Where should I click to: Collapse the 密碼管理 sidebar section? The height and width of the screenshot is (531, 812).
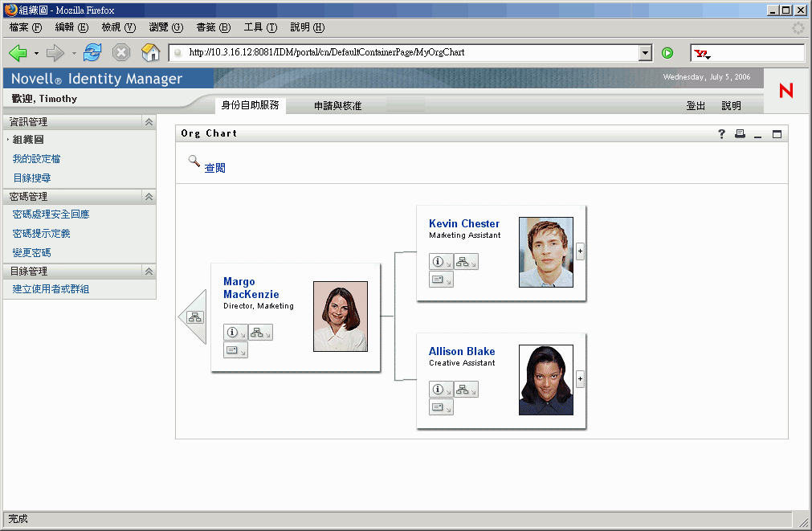click(x=149, y=197)
